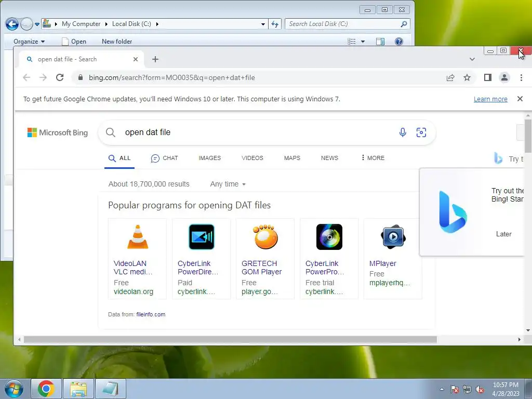532x399 pixels.
Task: Switch to the VIDEOS tab
Action: click(252, 158)
